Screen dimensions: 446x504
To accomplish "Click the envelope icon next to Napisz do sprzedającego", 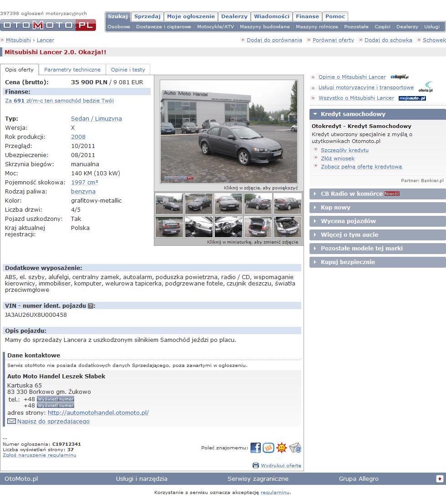I will (x=11, y=421).
